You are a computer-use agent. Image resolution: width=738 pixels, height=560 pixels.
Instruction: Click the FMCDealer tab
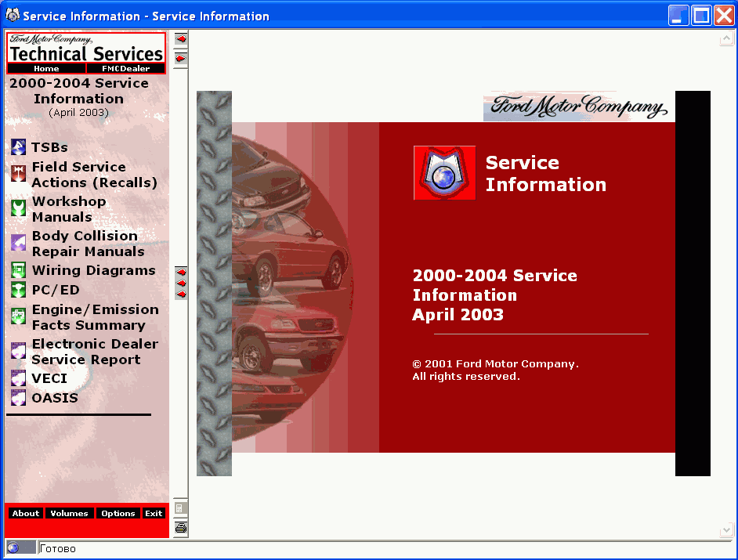click(x=125, y=69)
